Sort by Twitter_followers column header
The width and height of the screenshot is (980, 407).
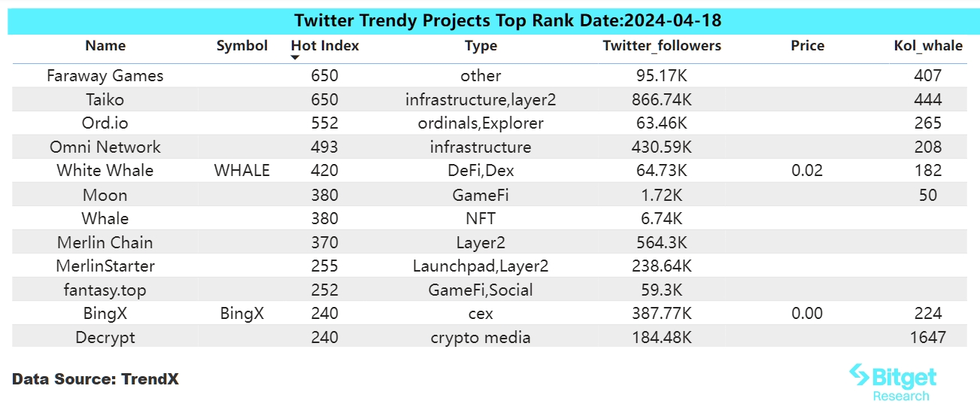[662, 46]
